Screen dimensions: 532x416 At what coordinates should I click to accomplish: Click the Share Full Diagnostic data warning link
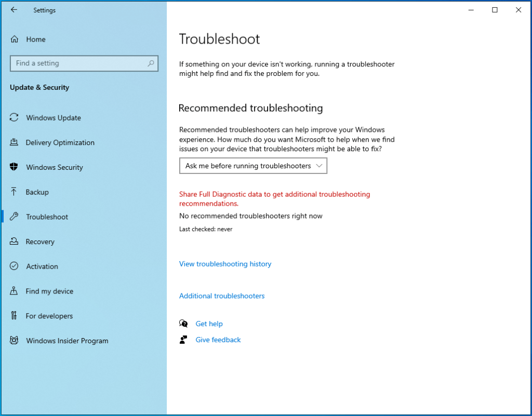[274, 198]
